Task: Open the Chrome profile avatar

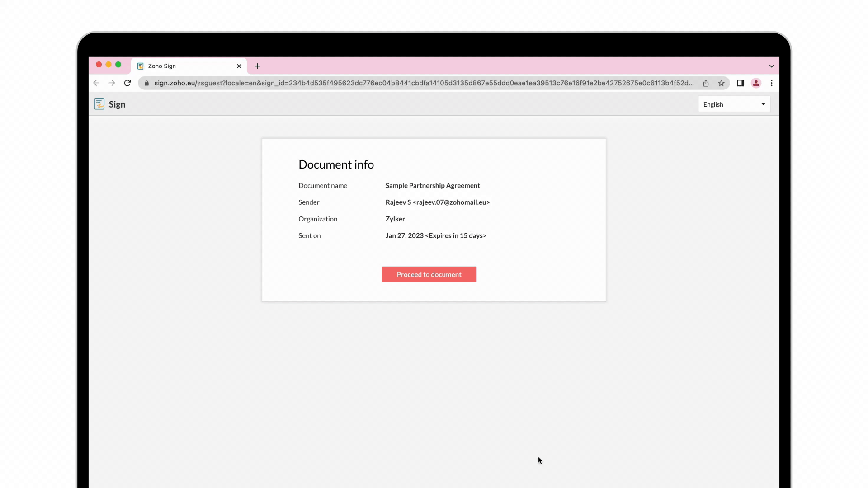Action: [x=756, y=83]
